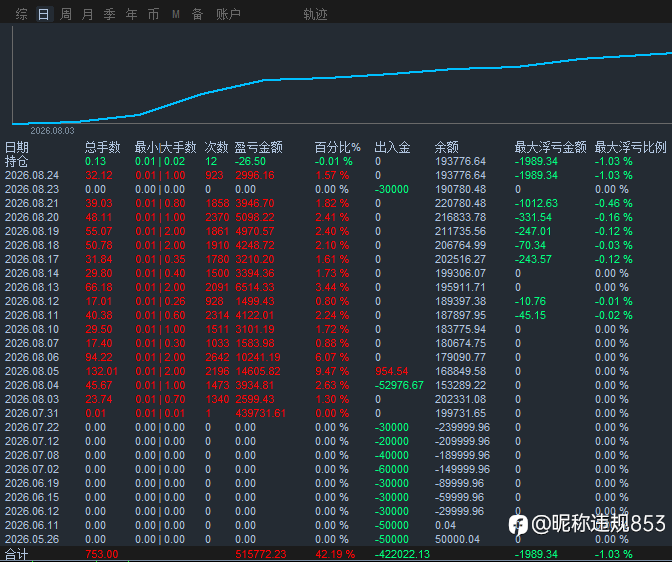The image size is (672, 562).
Task: Switch to the 季 quarterly tab
Action: tap(110, 14)
